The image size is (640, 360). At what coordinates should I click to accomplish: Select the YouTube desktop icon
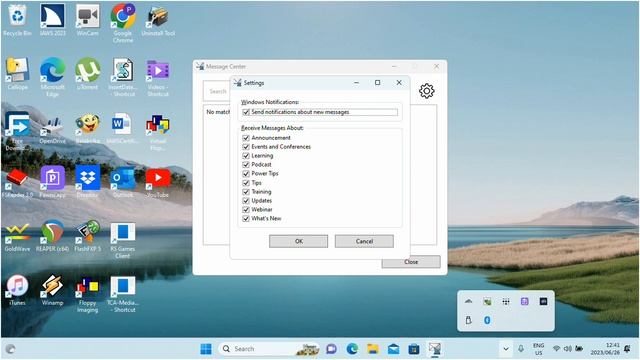158,182
